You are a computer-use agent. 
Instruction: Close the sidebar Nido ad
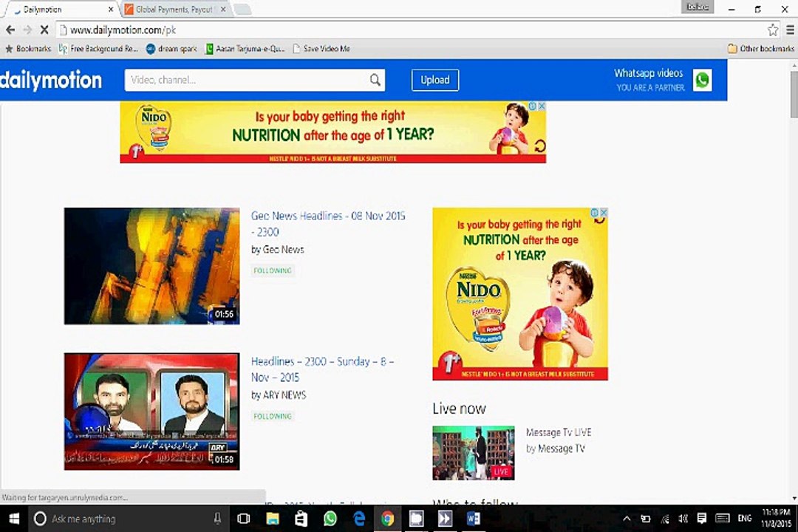coord(604,212)
